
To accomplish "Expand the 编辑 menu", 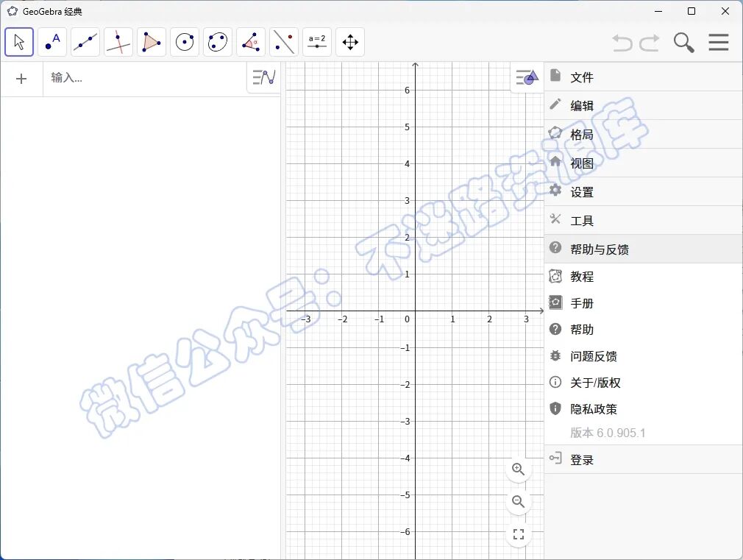I will click(x=643, y=105).
